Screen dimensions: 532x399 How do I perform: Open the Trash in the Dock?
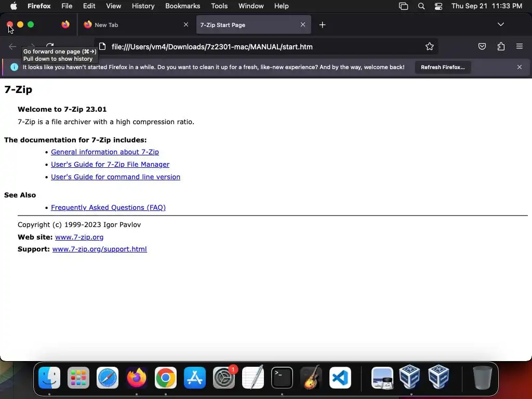click(x=482, y=378)
